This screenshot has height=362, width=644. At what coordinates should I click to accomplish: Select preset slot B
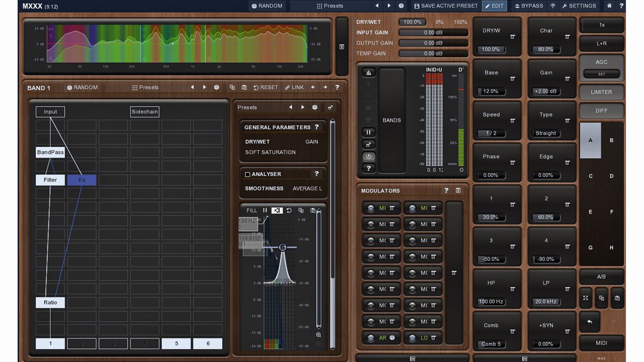(x=612, y=141)
